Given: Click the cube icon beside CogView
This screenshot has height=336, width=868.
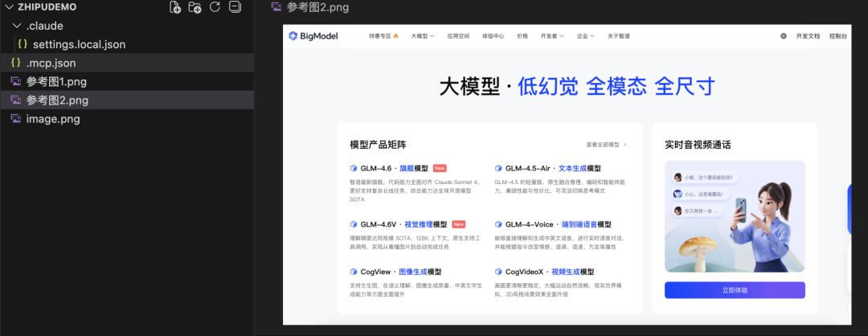Looking at the screenshot, I should point(353,272).
